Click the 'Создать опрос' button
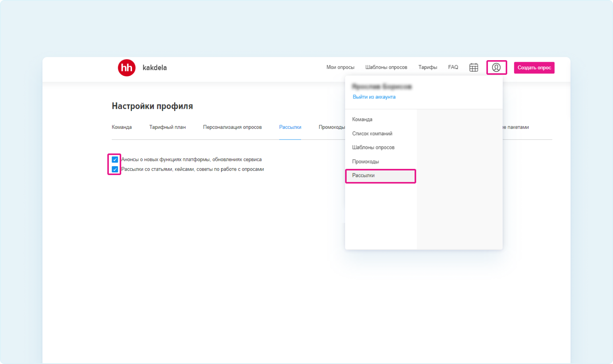The width and height of the screenshot is (613, 364). 534,67
